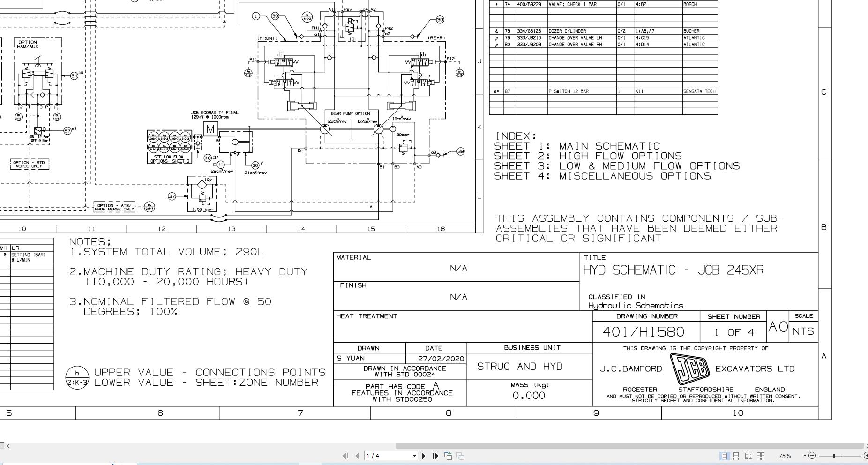Click the DOZER CYLINDER table row

(x=604, y=31)
